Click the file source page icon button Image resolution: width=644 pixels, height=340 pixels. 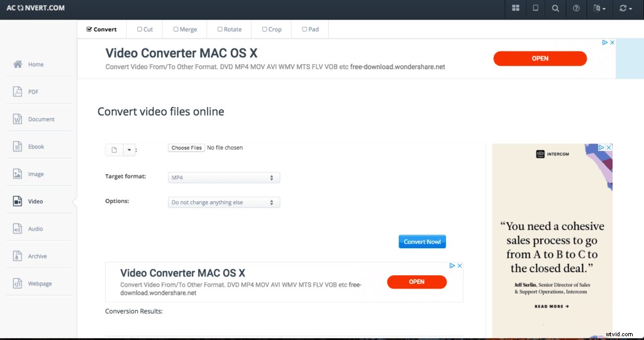[x=114, y=150]
